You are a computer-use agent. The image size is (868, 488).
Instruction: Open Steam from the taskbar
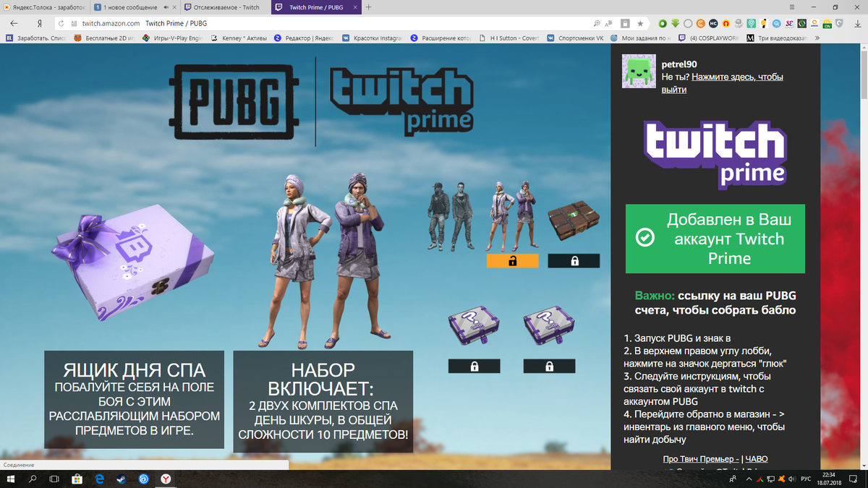point(121,479)
